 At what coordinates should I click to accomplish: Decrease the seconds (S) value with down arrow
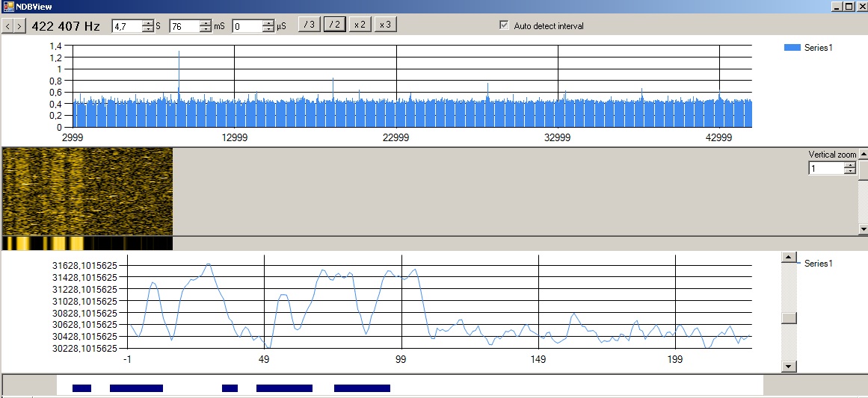148,28
